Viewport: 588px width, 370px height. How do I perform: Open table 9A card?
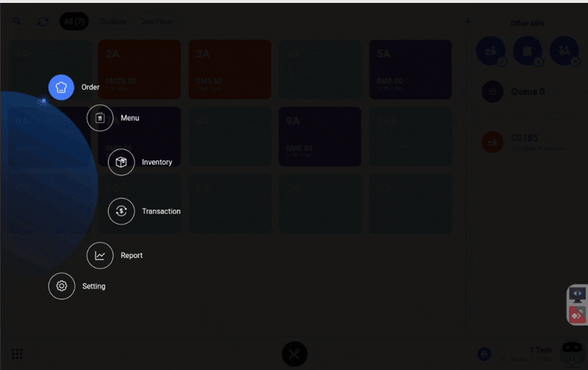tap(319, 137)
